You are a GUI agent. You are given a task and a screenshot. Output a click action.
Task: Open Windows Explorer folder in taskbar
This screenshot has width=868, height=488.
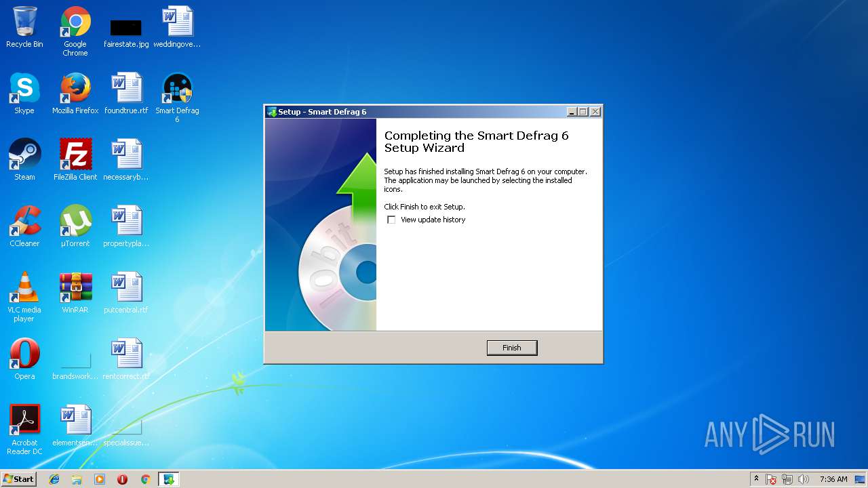click(x=77, y=479)
